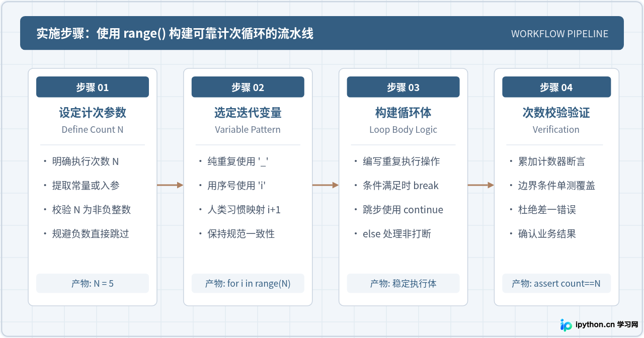The width and height of the screenshot is (644, 338).
Task: Click the bullet '明确执行次数 N'
Action: coord(86,161)
